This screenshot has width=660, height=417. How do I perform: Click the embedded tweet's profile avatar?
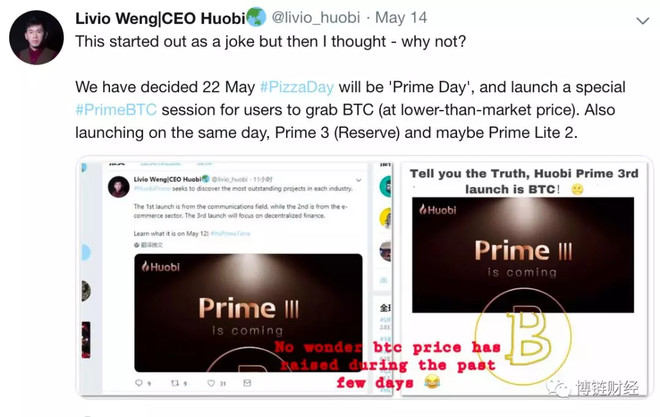119,187
